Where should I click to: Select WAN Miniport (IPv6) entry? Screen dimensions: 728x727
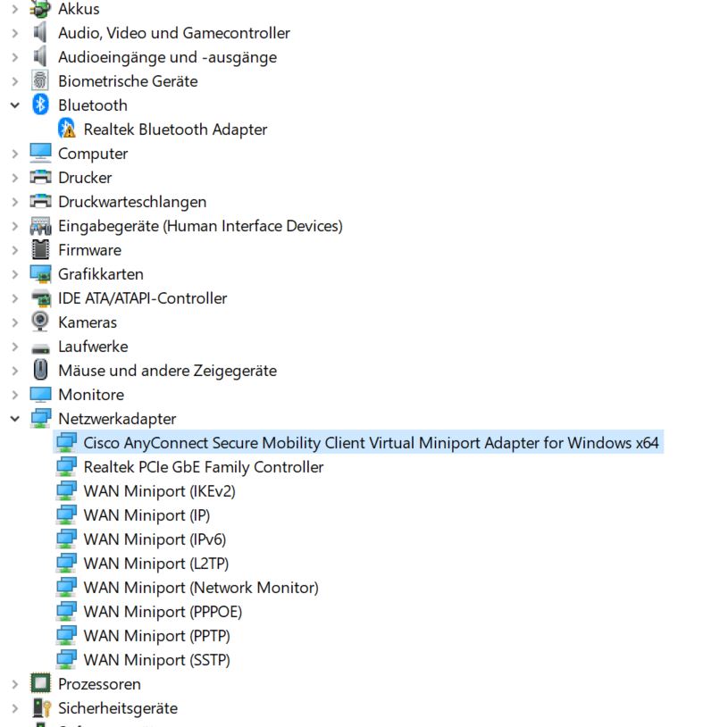click(155, 539)
